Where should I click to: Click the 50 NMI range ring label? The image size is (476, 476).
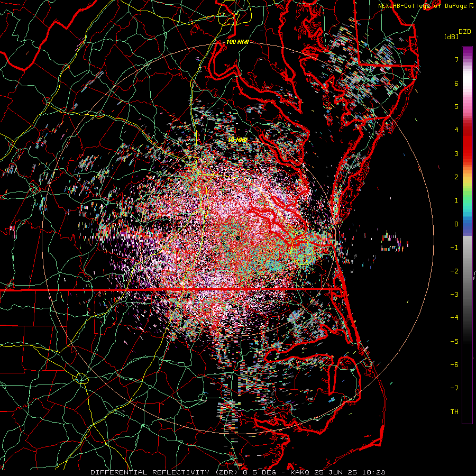click(x=237, y=140)
